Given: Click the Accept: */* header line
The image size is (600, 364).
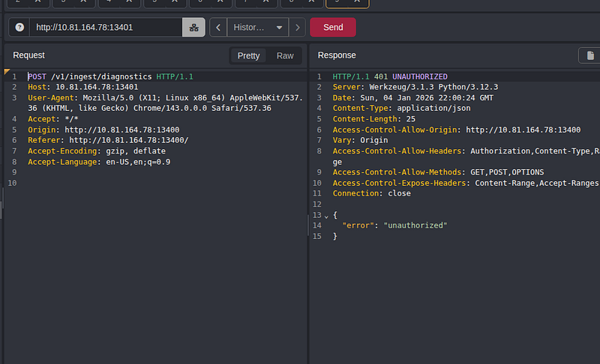Looking at the screenshot, I should tap(52, 119).
